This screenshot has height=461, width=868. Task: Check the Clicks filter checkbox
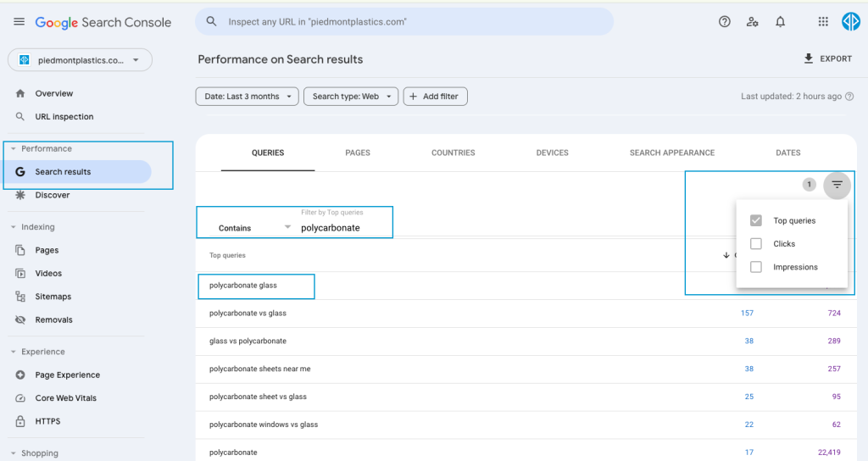tap(755, 243)
